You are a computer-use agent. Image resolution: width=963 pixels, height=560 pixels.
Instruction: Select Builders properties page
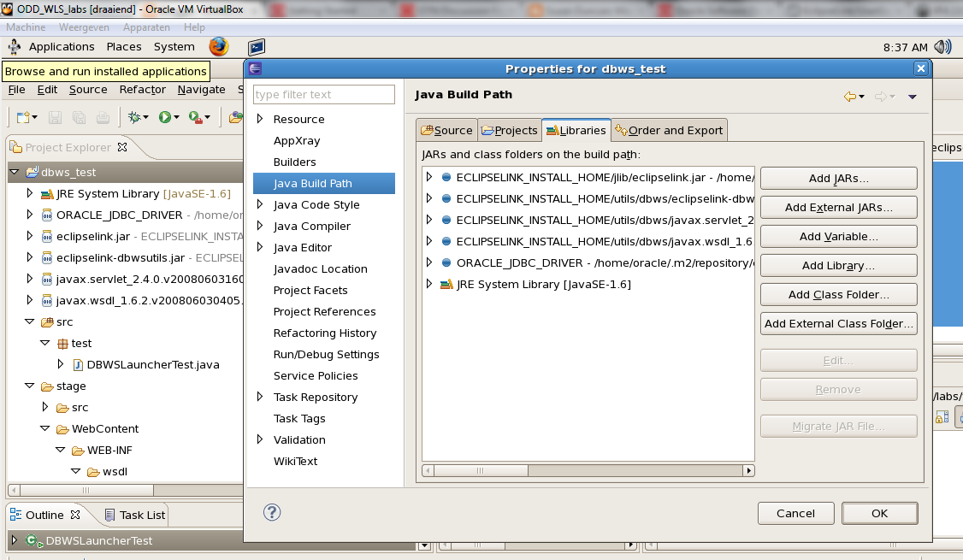[x=295, y=162]
